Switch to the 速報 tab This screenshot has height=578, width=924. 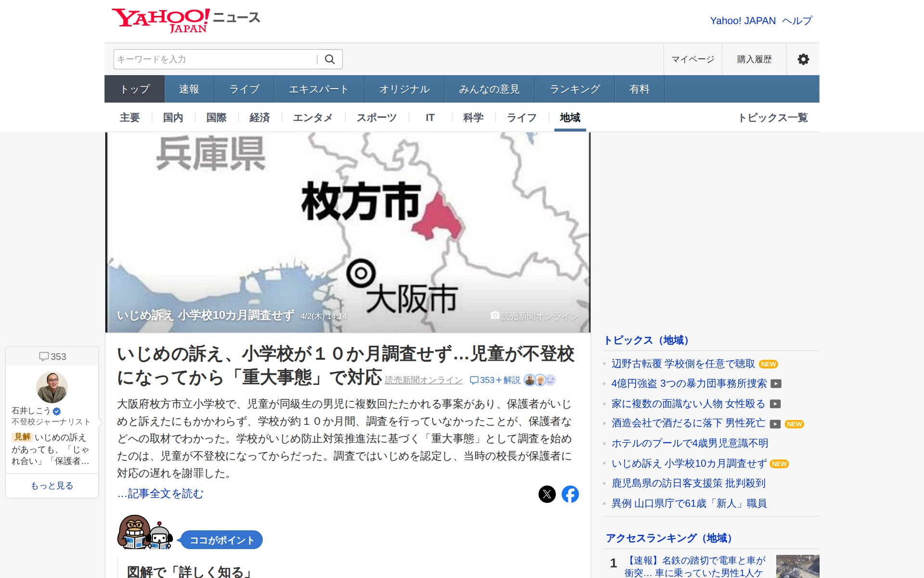click(x=189, y=89)
